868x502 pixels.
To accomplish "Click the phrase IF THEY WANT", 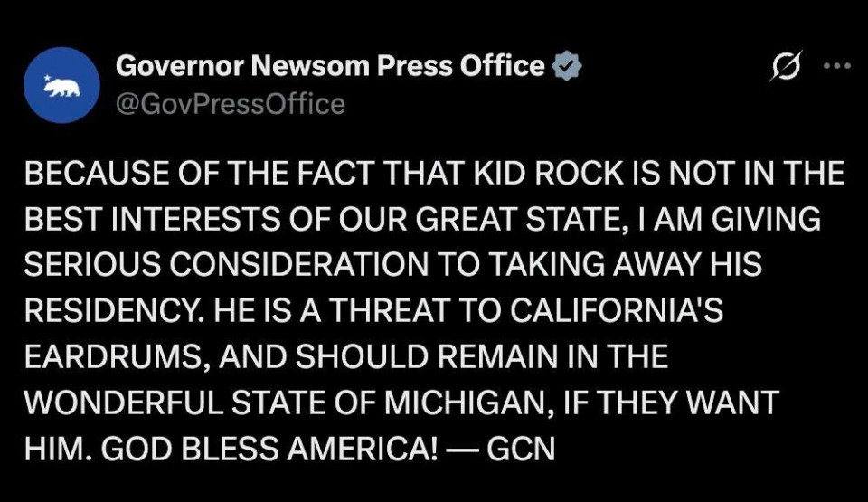I will coord(671,403).
